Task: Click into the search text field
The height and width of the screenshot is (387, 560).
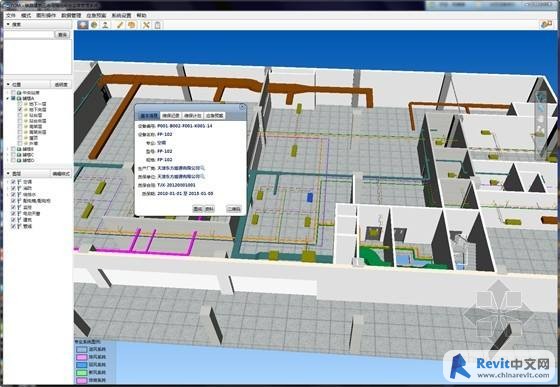Action: (x=29, y=35)
